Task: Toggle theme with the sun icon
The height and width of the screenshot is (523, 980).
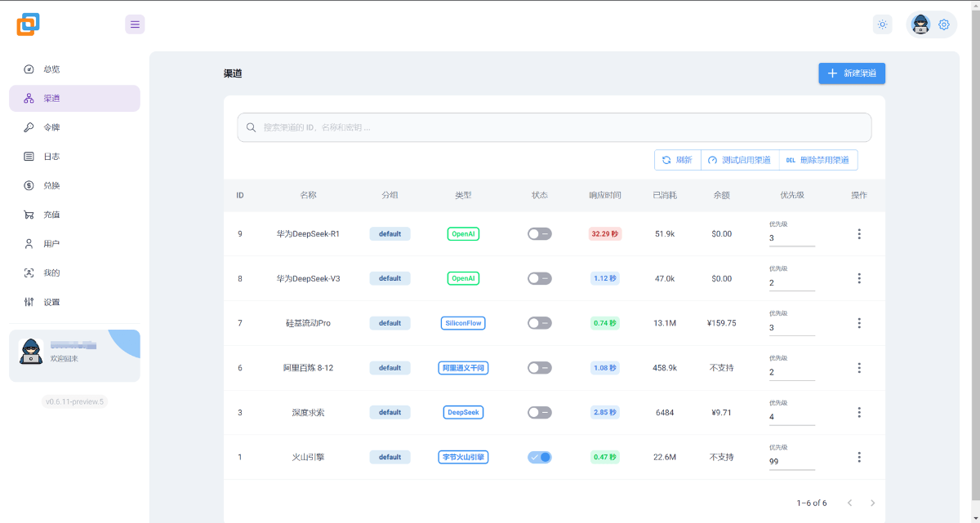Action: click(882, 24)
